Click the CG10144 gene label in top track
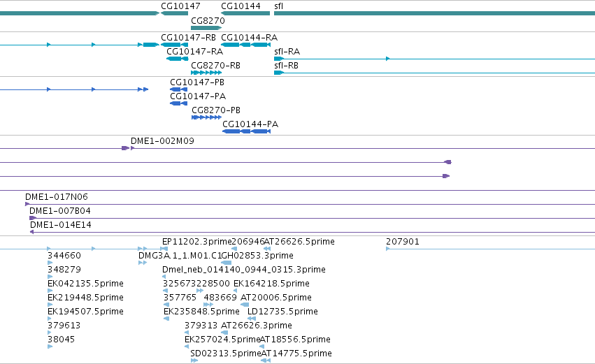The width and height of the screenshot is (595, 364). 241,6
